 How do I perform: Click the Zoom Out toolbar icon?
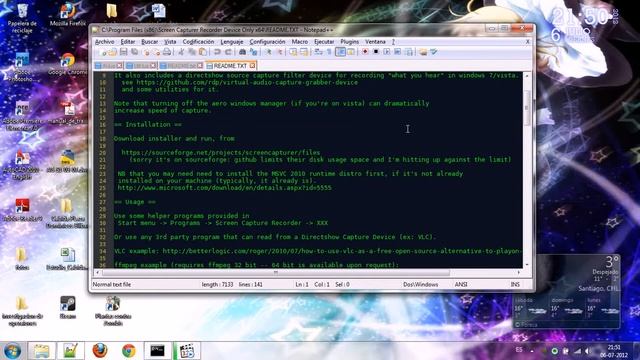[x=280, y=52]
